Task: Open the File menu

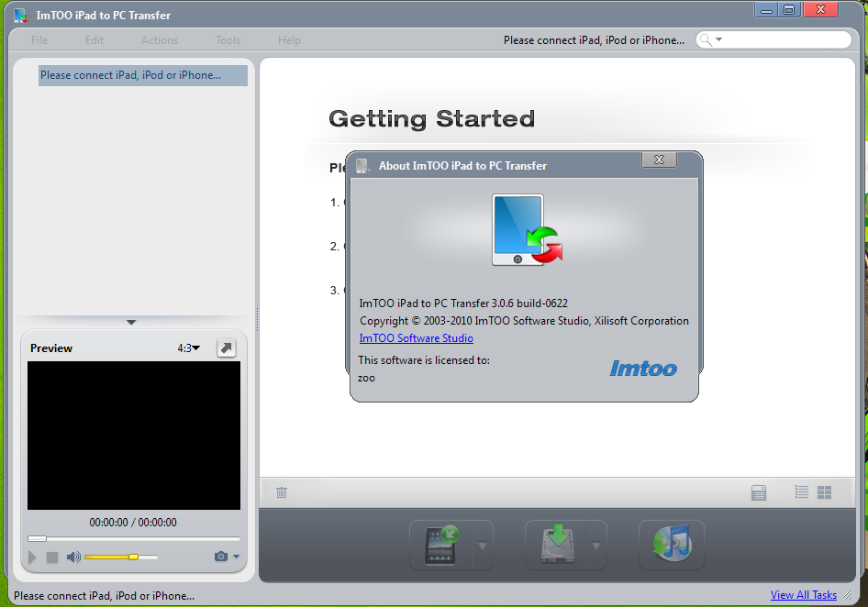Action: (x=39, y=40)
